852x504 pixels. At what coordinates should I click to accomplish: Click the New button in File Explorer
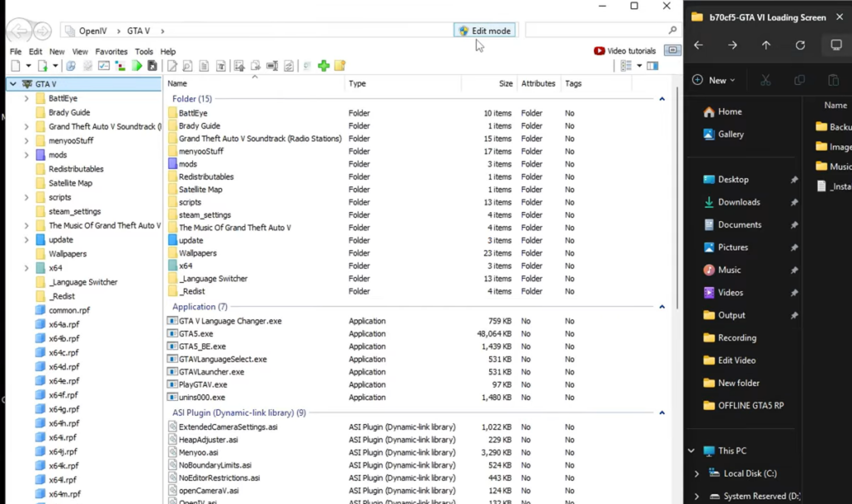point(714,81)
